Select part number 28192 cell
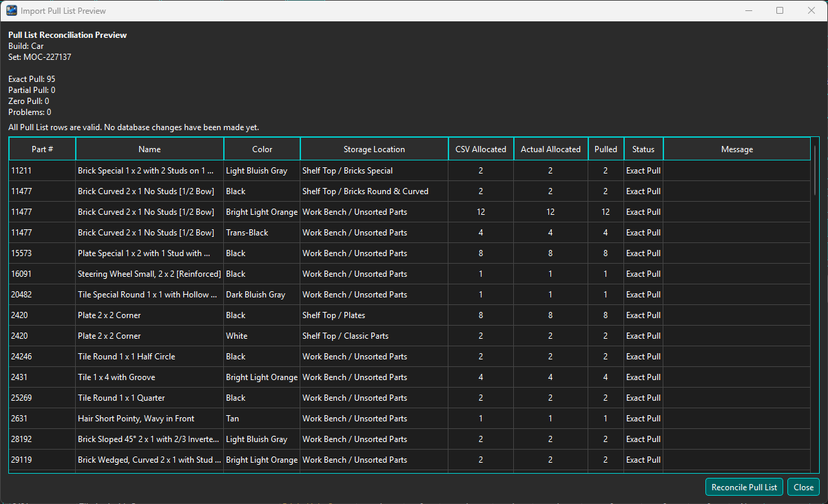 (43, 439)
